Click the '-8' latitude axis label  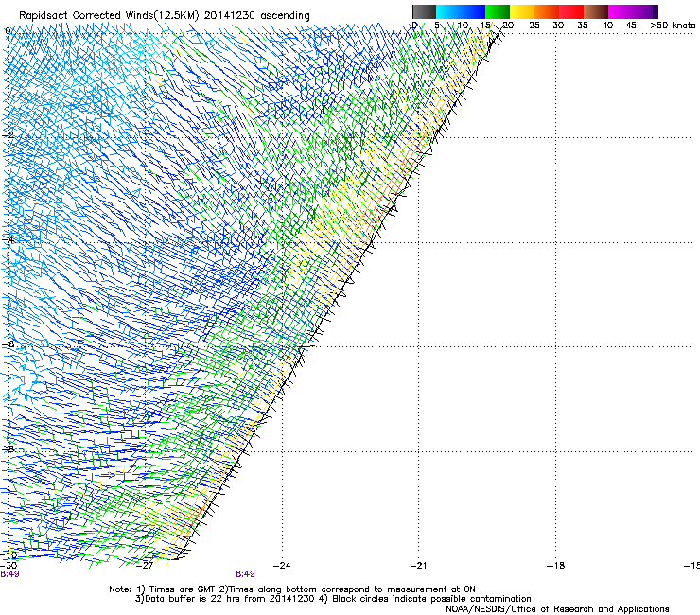8,449
